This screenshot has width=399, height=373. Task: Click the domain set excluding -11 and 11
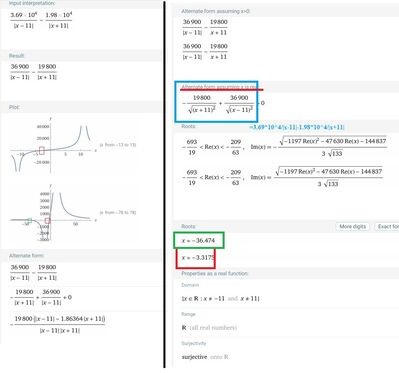220,298
